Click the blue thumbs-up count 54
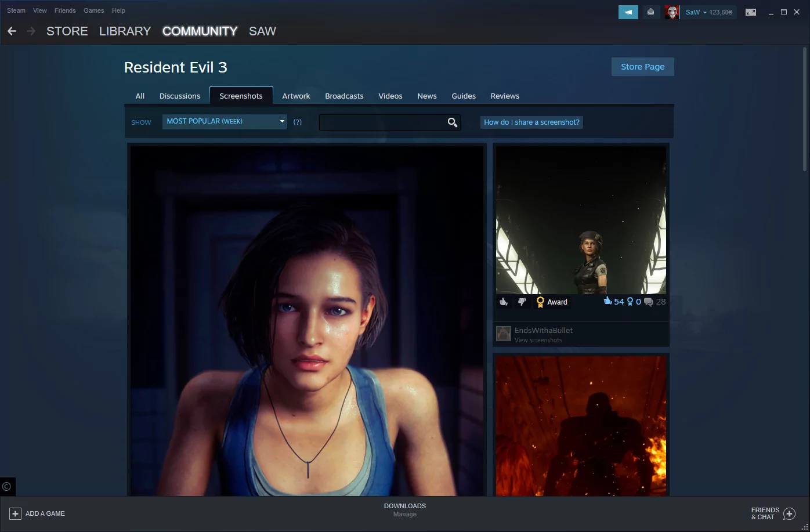The height and width of the screenshot is (532, 810). pos(614,302)
